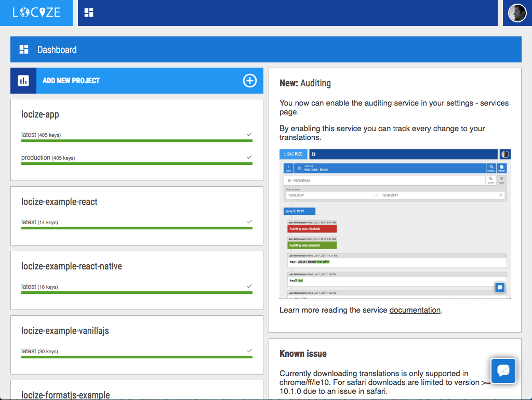Open the dashboard grid icon in top bar
Screen dimensions: 532x400
pyautogui.click(x=89, y=12)
